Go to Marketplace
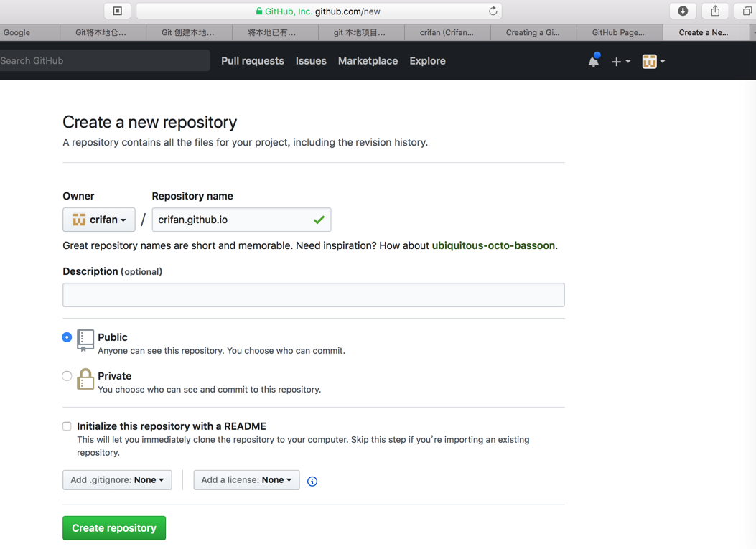Image resolution: width=756 pixels, height=549 pixels. 368,61
